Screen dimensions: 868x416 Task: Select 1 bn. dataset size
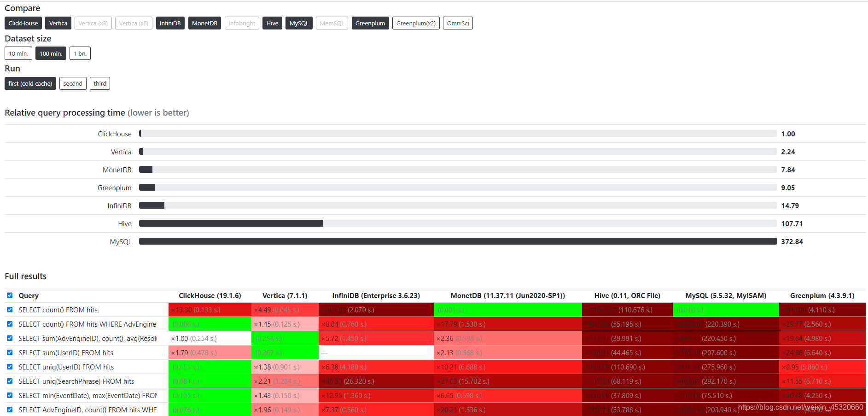click(x=80, y=53)
